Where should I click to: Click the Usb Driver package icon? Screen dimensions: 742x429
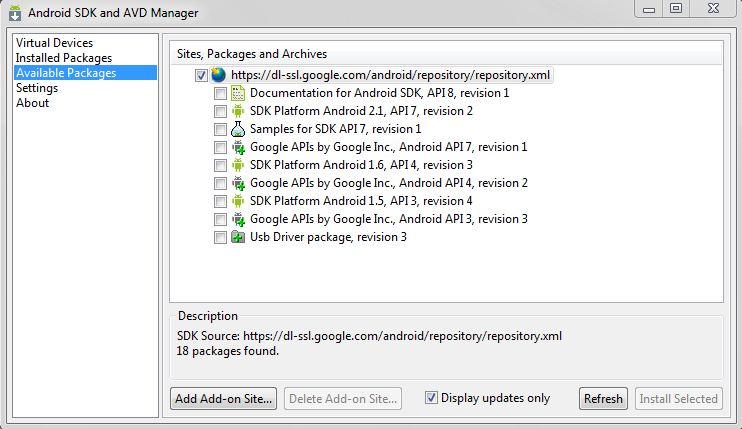(x=238, y=237)
